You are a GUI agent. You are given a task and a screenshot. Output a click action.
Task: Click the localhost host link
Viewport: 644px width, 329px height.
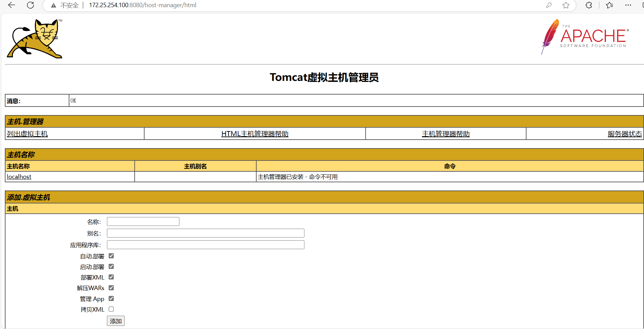(19, 177)
